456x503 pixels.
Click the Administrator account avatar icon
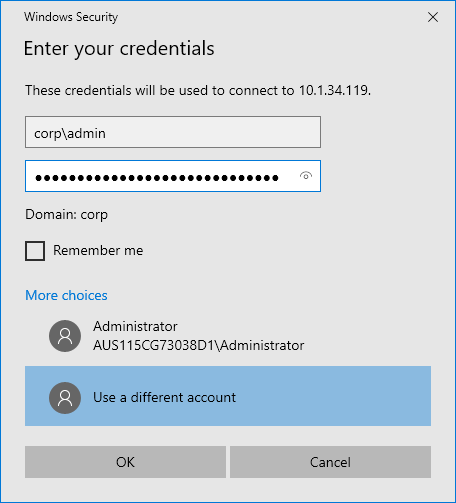tap(65, 336)
